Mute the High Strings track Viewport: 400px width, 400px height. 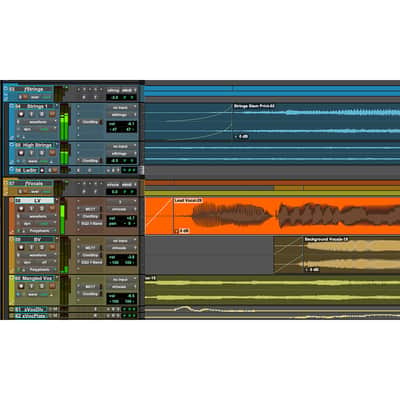click(52, 153)
